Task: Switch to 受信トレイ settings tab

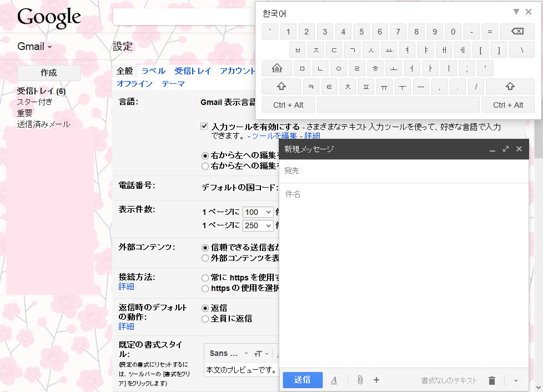Action: point(193,71)
